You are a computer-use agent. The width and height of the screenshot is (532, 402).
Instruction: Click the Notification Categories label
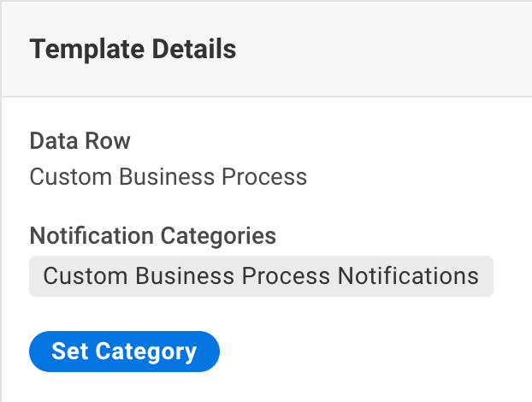coord(152,235)
